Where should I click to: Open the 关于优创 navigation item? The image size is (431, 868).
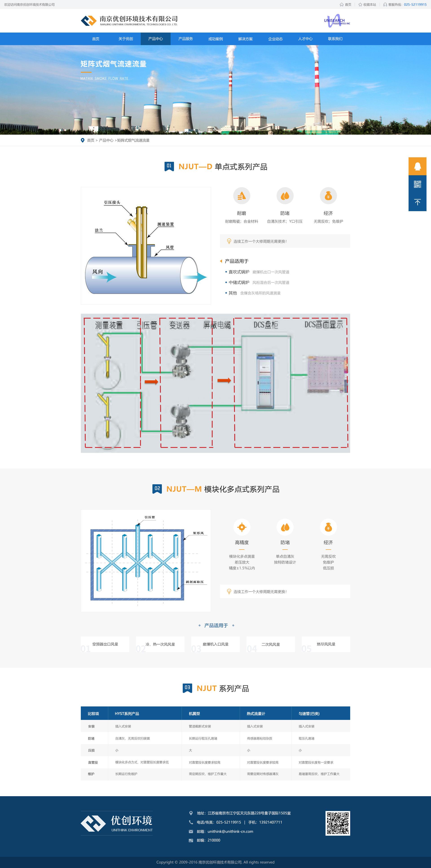pyautogui.click(x=126, y=39)
